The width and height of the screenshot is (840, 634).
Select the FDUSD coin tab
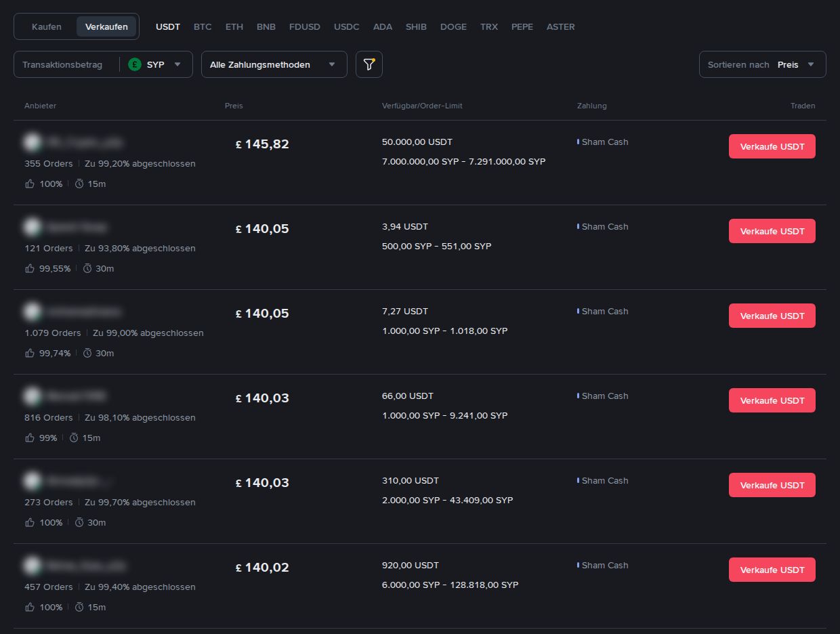click(305, 27)
